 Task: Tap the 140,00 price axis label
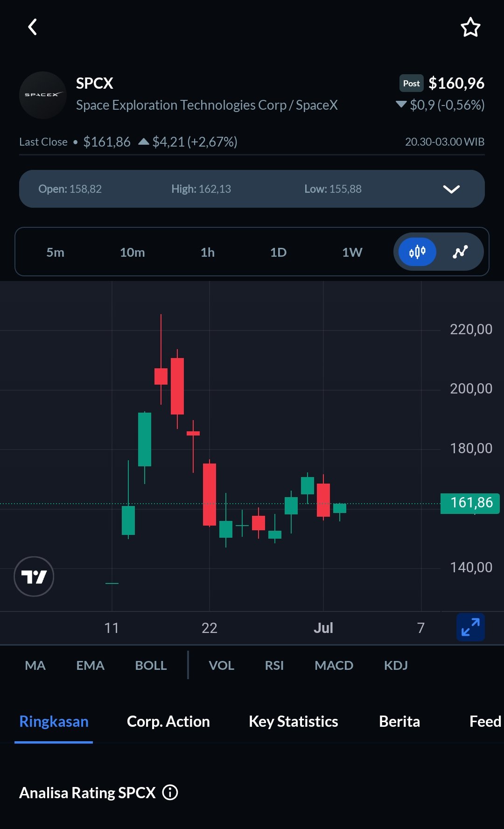[x=471, y=568]
